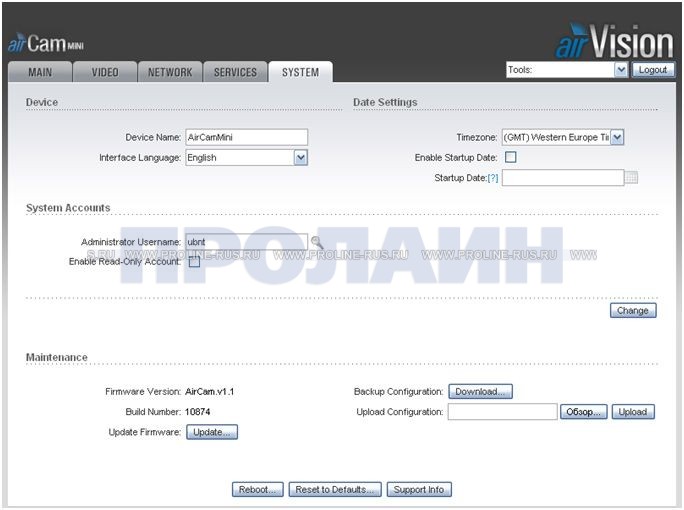Select the SYSTEM tab
The width and height of the screenshot is (684, 510).
click(x=301, y=72)
